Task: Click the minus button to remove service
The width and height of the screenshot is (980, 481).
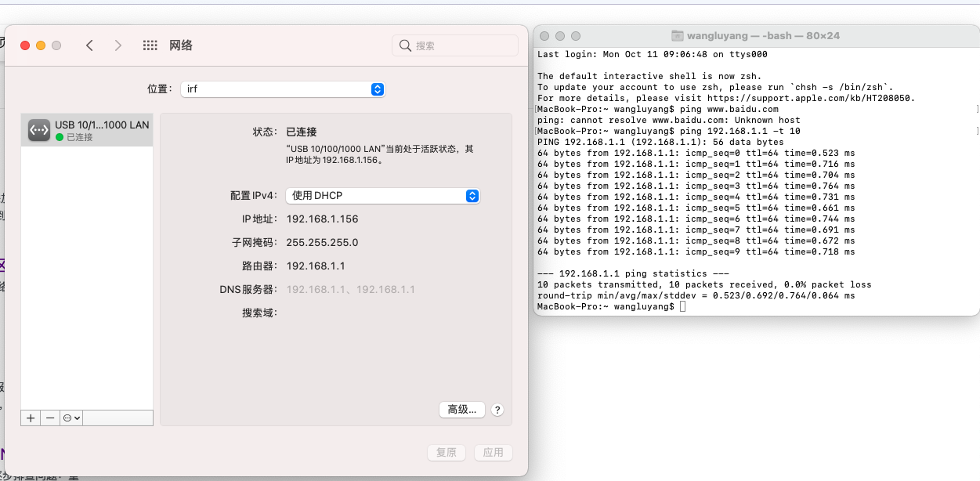Action: (50, 418)
